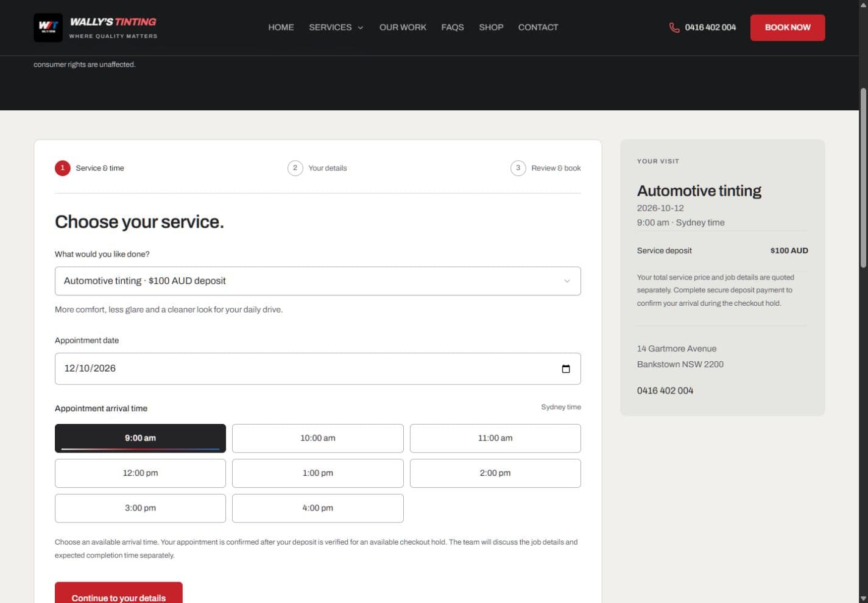Open the Our Work page

(x=403, y=27)
